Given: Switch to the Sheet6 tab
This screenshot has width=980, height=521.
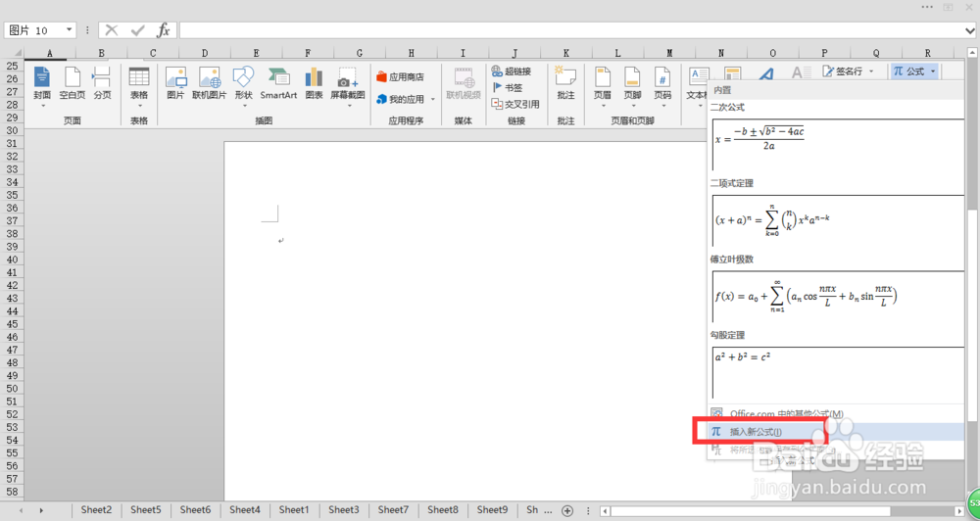Looking at the screenshot, I should (196, 510).
